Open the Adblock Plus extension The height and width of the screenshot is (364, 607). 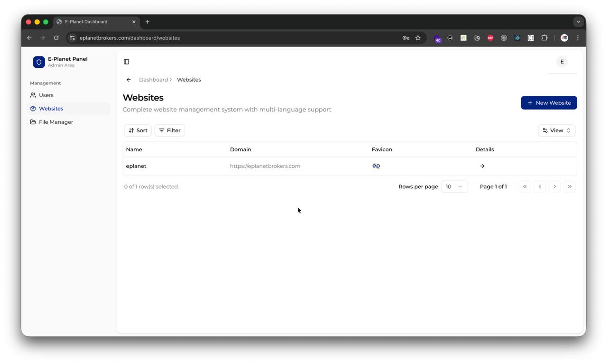(x=490, y=38)
